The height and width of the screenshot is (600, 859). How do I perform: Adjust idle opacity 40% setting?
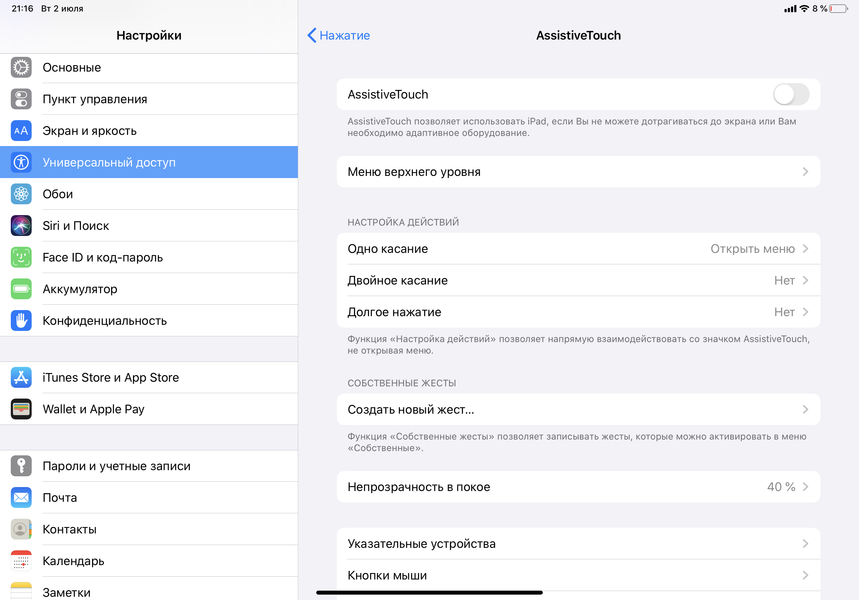[x=578, y=487]
